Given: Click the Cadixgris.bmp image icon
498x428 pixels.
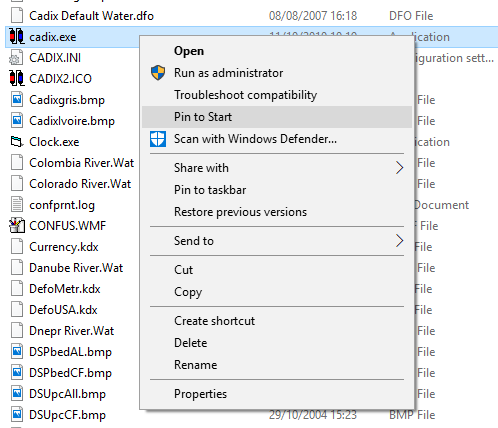Looking at the screenshot, I should (17, 100).
